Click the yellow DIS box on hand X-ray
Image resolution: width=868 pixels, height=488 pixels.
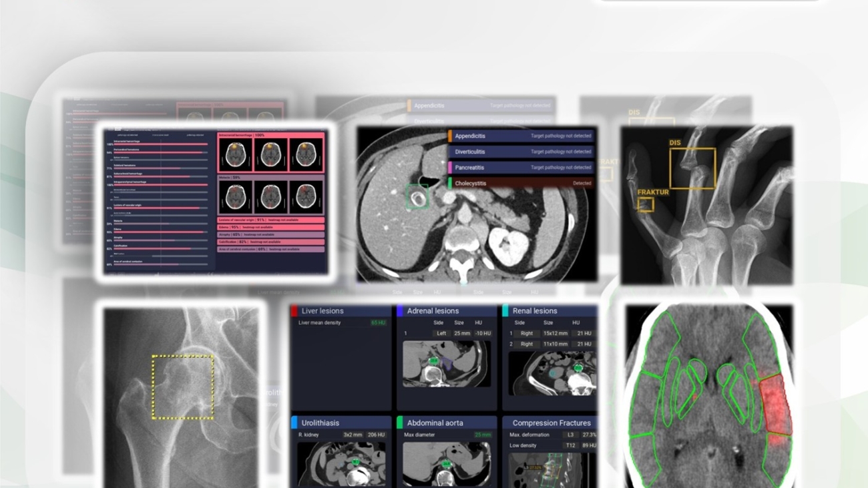pyautogui.click(x=692, y=168)
